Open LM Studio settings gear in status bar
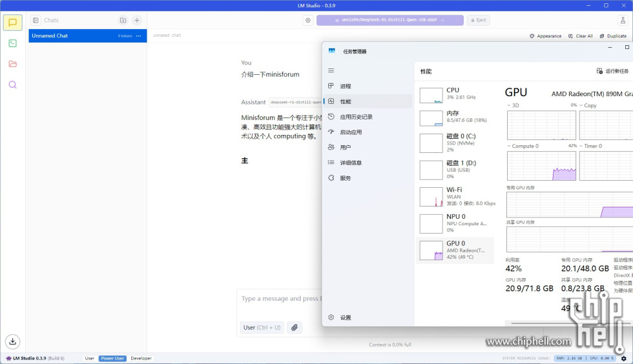The width and height of the screenshot is (633, 364). click(624, 358)
